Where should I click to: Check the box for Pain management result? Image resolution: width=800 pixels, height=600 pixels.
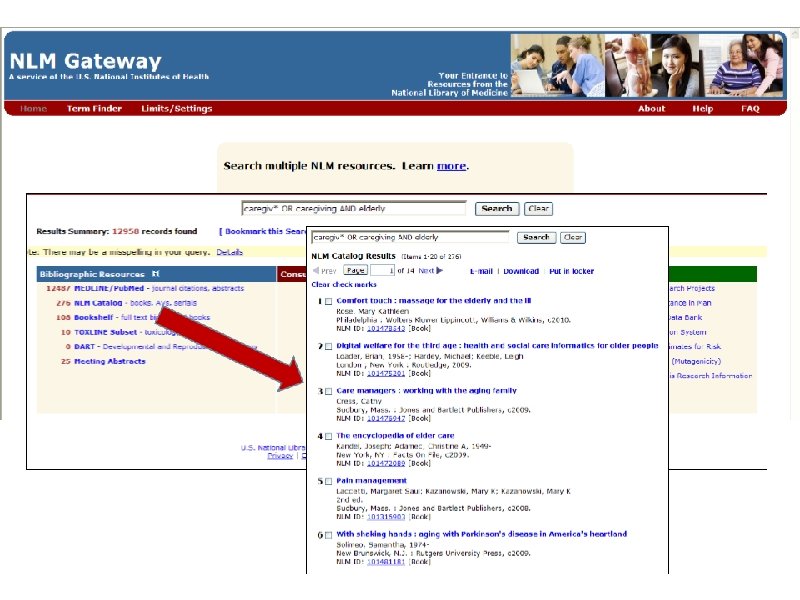pos(329,482)
